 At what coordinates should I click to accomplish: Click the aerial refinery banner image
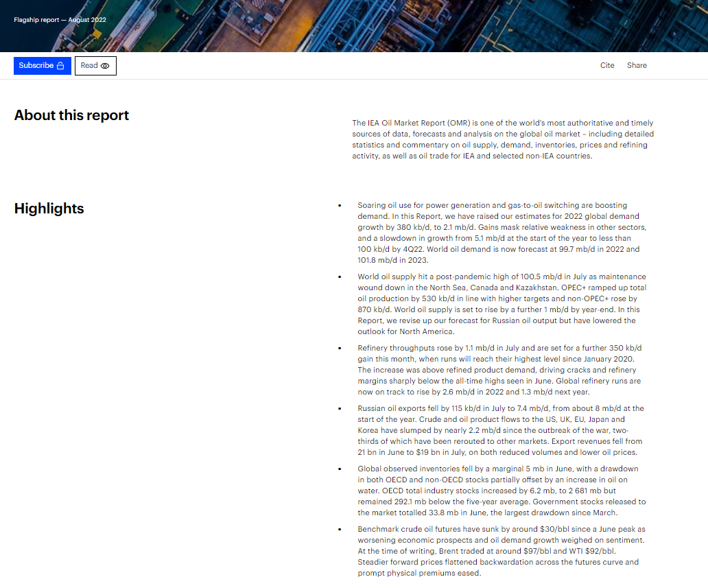pyautogui.click(x=412, y=26)
